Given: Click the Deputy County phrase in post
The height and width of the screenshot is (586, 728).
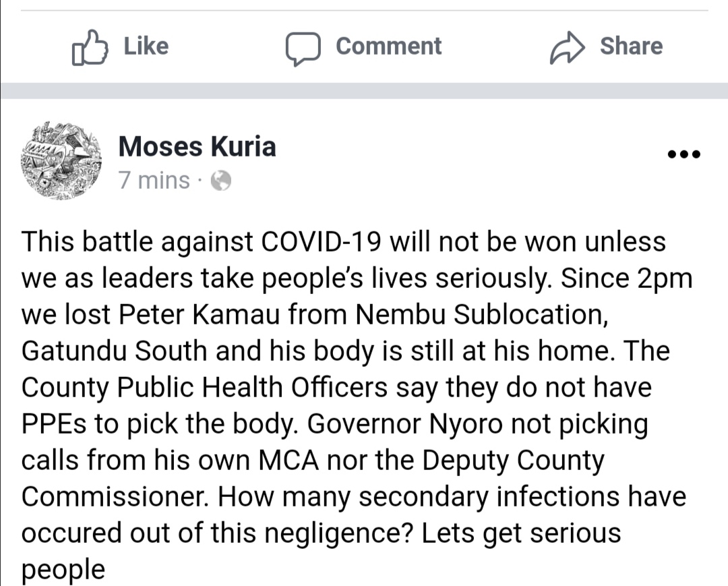Looking at the screenshot, I should (x=513, y=460).
